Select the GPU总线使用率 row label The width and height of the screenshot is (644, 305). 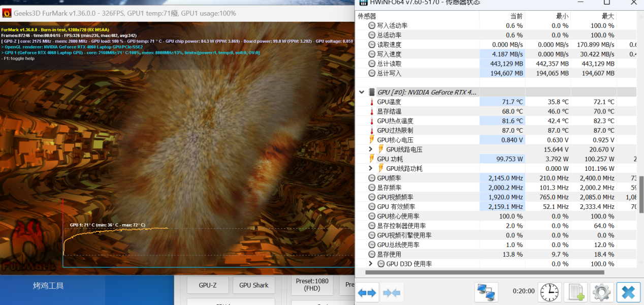398,245
